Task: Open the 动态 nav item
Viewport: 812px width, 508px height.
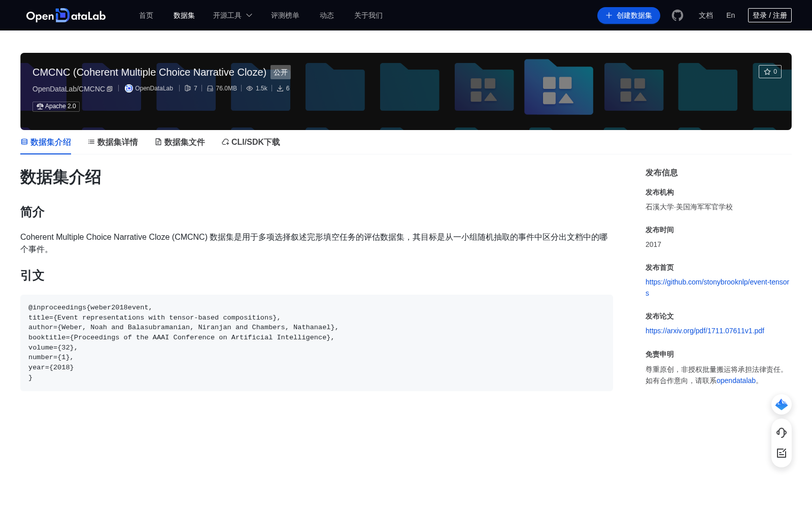Action: pos(327,15)
